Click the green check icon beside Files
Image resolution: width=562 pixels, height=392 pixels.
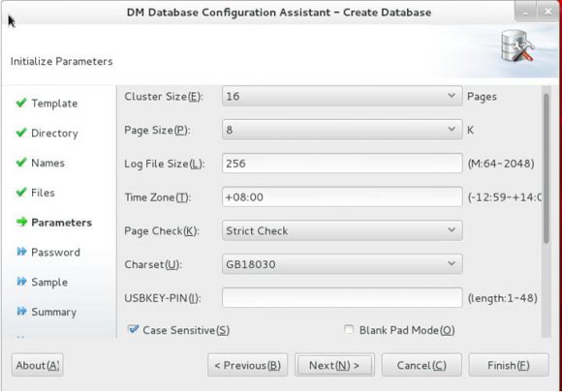coord(21,193)
